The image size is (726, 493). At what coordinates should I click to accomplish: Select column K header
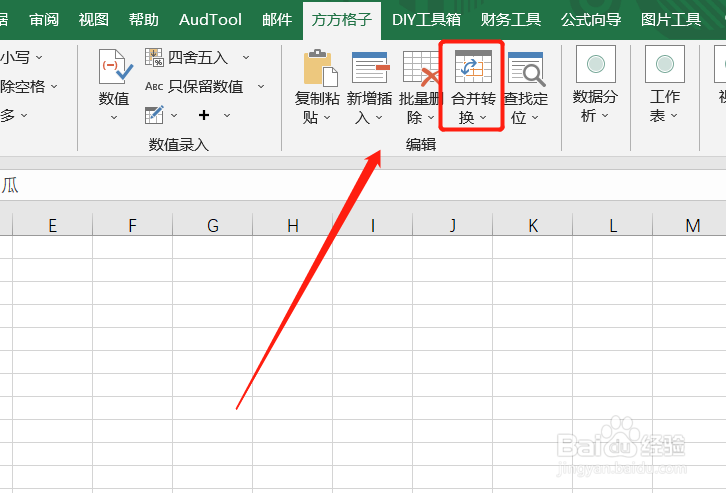[x=532, y=225]
